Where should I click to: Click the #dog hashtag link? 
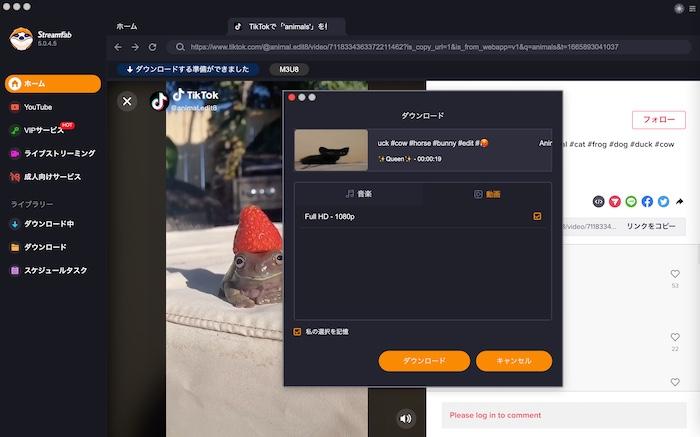tap(618, 144)
